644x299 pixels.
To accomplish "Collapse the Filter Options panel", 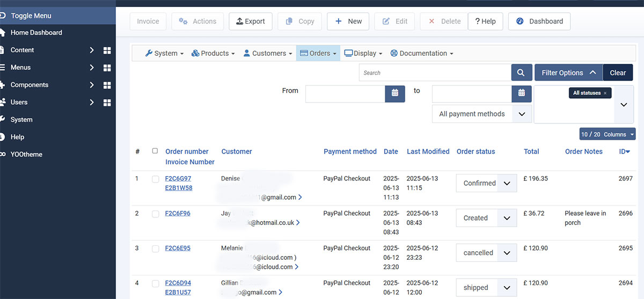I will 568,72.
